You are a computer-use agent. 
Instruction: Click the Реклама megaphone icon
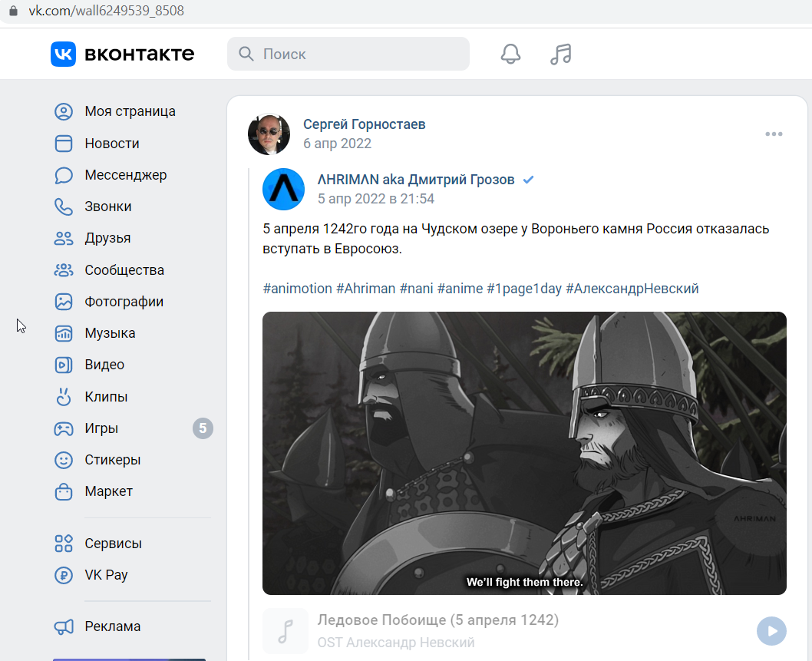[x=64, y=626]
